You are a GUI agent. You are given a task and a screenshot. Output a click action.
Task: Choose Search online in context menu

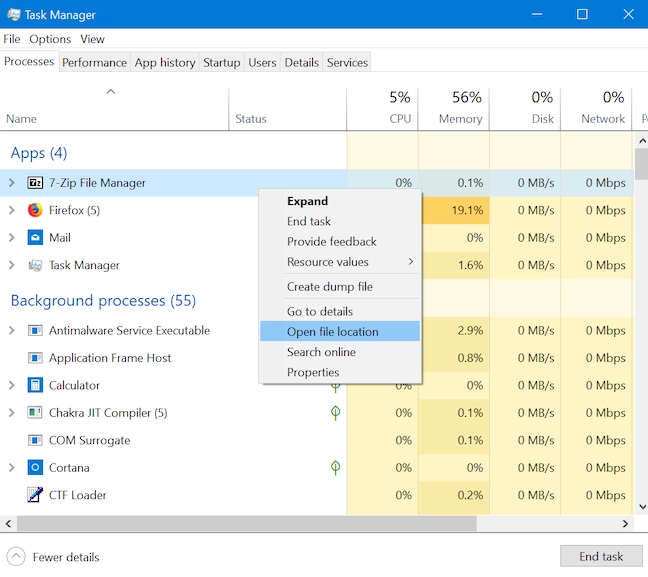[x=339, y=352]
